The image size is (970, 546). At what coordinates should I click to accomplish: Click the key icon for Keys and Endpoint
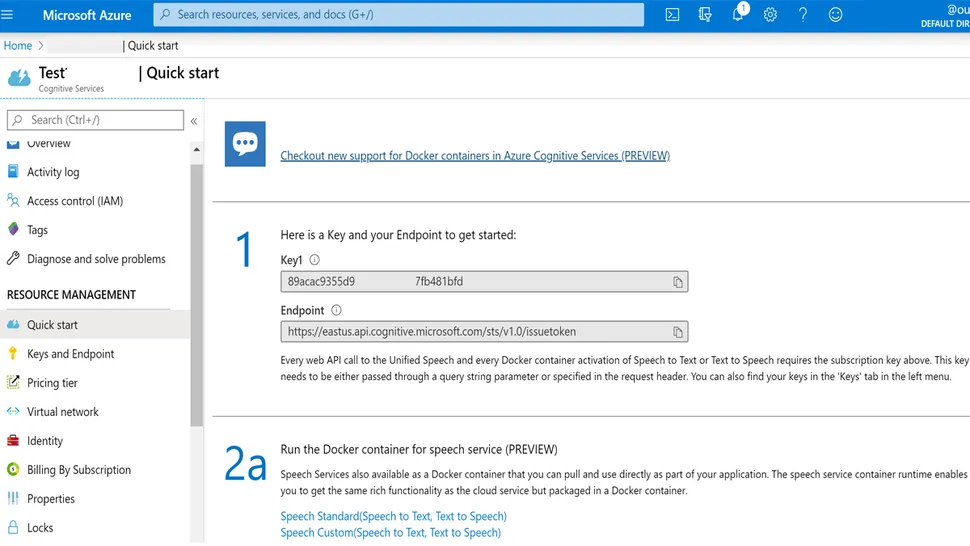click(12, 353)
